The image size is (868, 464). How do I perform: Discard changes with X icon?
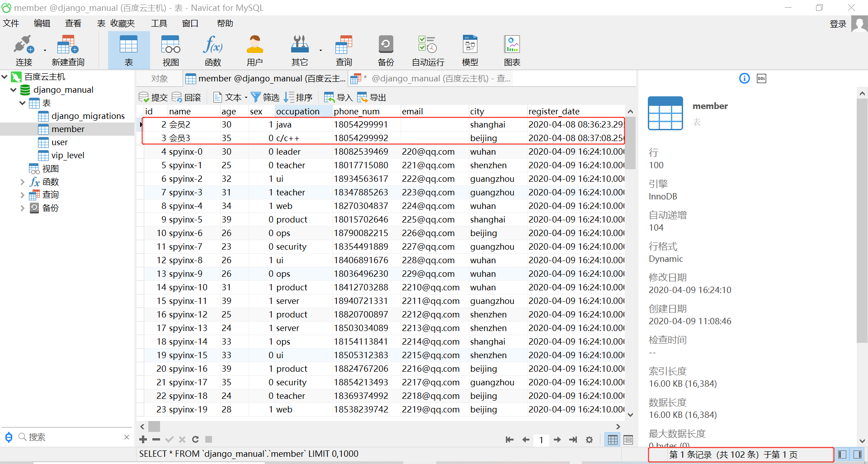[182, 440]
